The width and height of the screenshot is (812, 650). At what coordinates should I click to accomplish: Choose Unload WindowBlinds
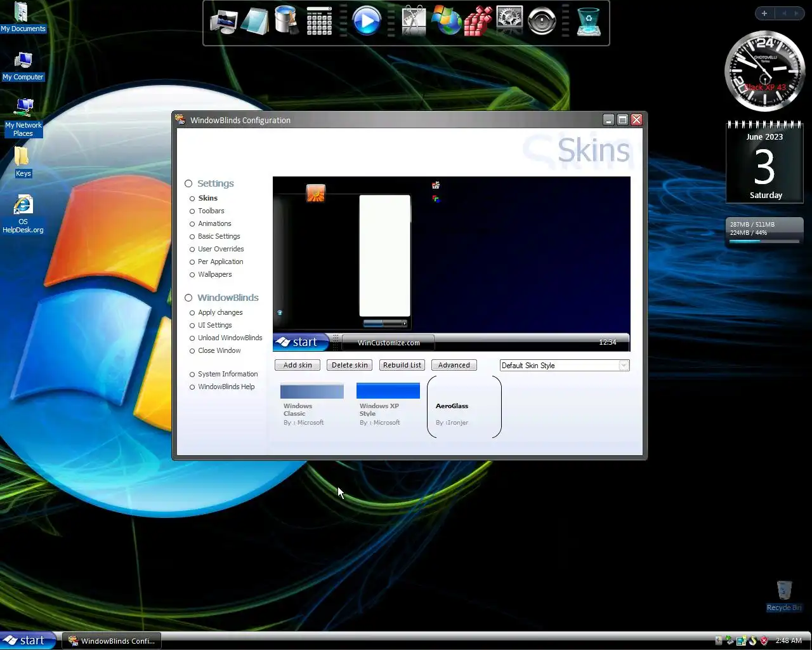[230, 338]
